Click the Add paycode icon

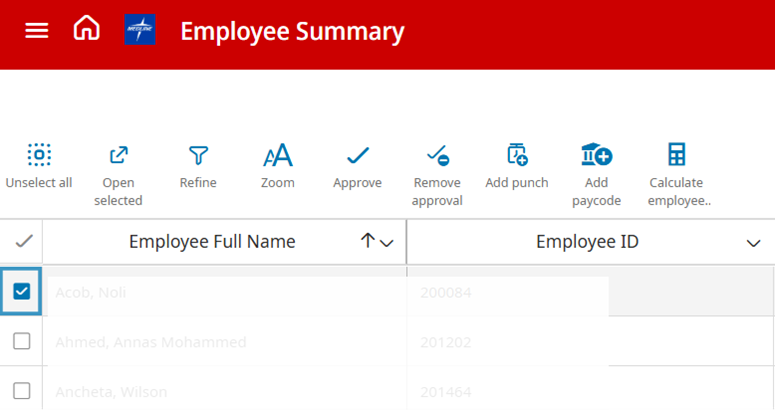(596, 156)
